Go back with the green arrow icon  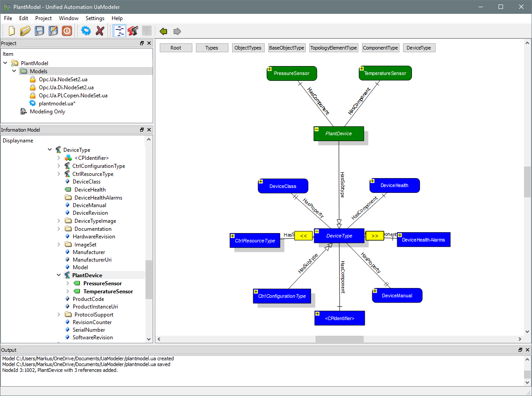pos(163,31)
